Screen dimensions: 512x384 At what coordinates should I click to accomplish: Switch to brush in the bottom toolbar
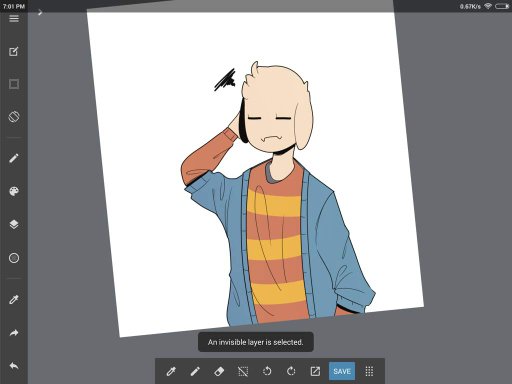(x=195, y=371)
